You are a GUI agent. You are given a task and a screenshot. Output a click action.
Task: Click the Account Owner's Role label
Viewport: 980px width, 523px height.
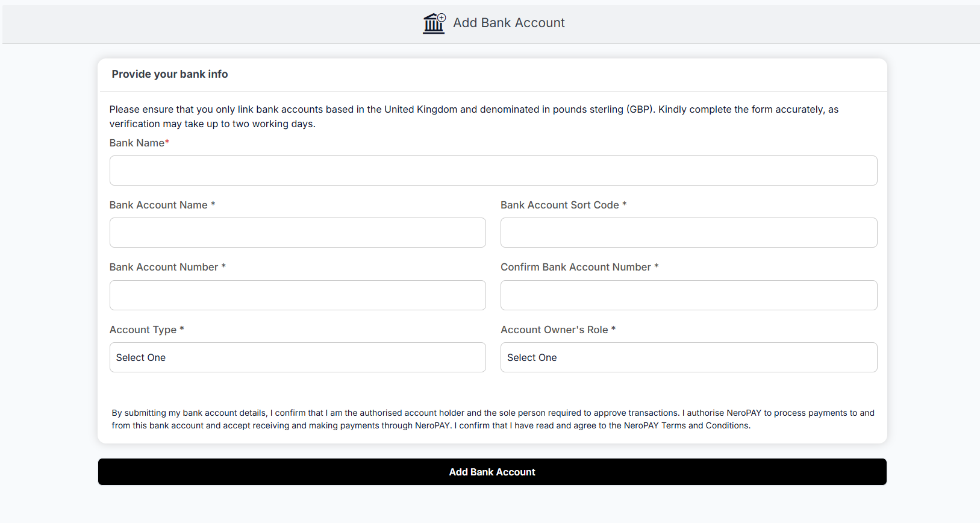[x=558, y=330]
